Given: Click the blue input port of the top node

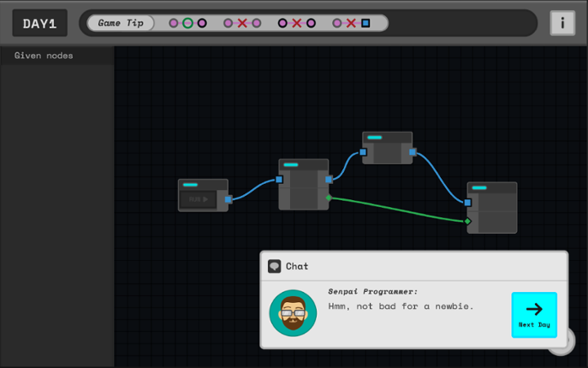Looking at the screenshot, I should pos(363,152).
